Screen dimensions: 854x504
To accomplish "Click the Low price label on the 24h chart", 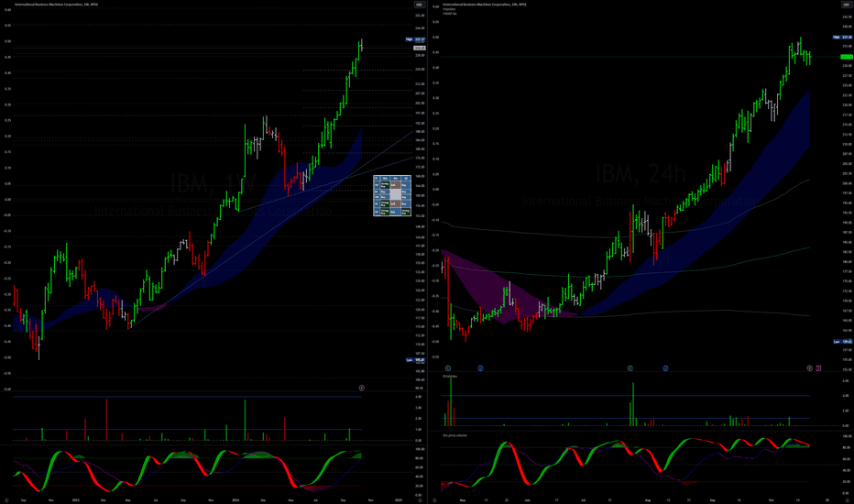I will 843,342.
